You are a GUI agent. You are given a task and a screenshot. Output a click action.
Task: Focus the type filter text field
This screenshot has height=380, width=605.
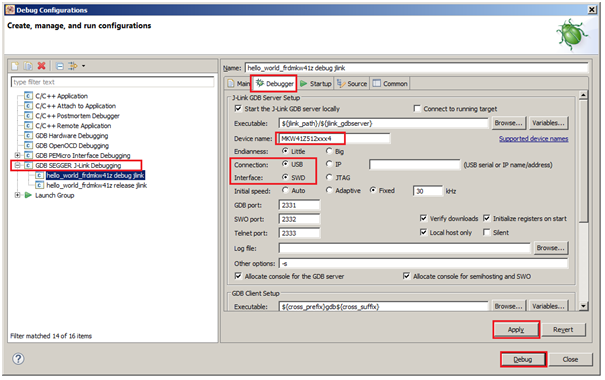point(112,82)
